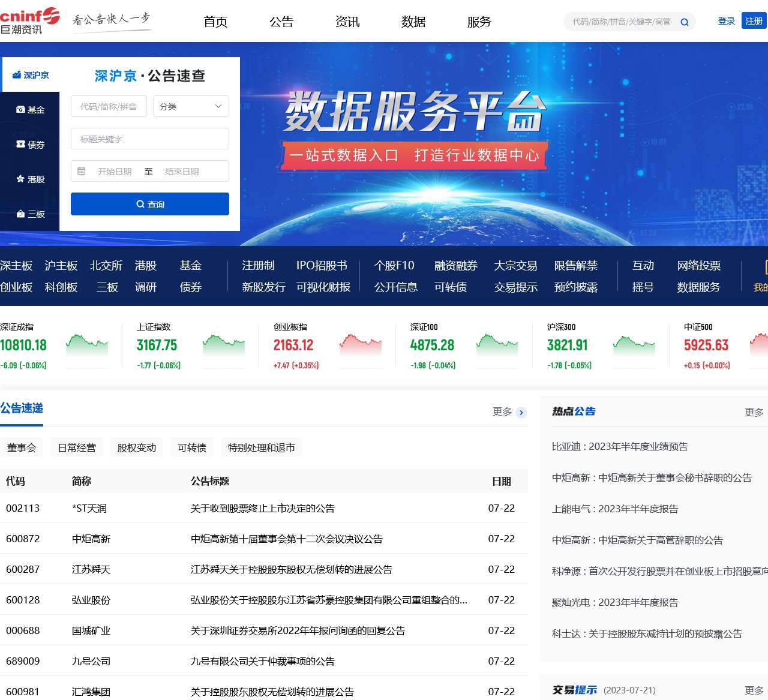Open *ST天润 关于收到股票终止上市决定的公告
Image resolution: width=768 pixels, height=700 pixels.
(263, 508)
